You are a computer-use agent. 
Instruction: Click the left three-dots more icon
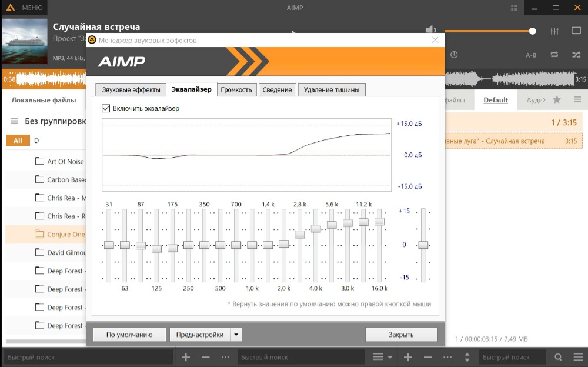click(x=225, y=357)
